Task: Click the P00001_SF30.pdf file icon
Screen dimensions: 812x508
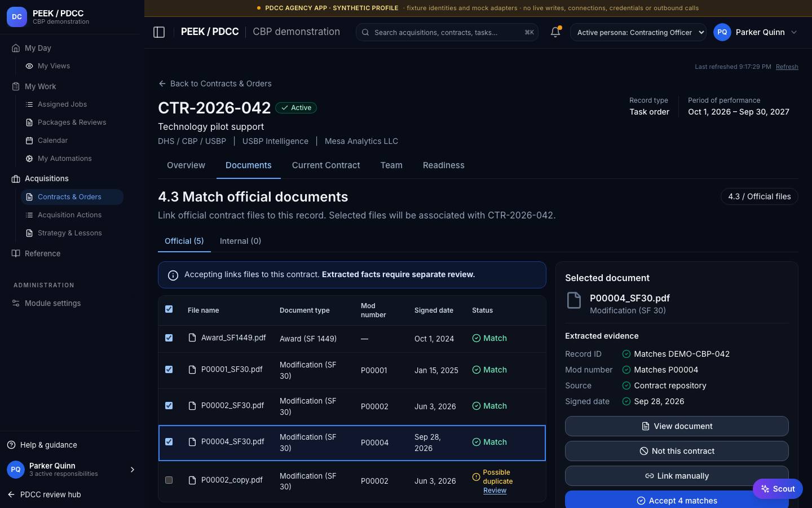Action: tap(192, 370)
